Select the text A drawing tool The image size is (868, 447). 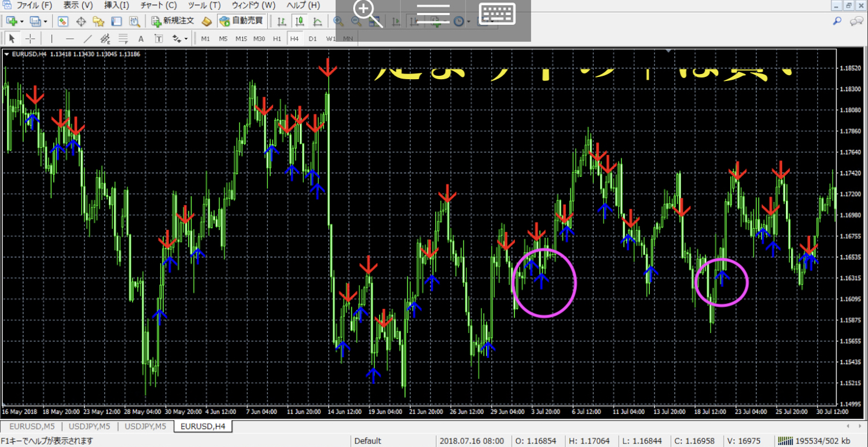pyautogui.click(x=141, y=39)
